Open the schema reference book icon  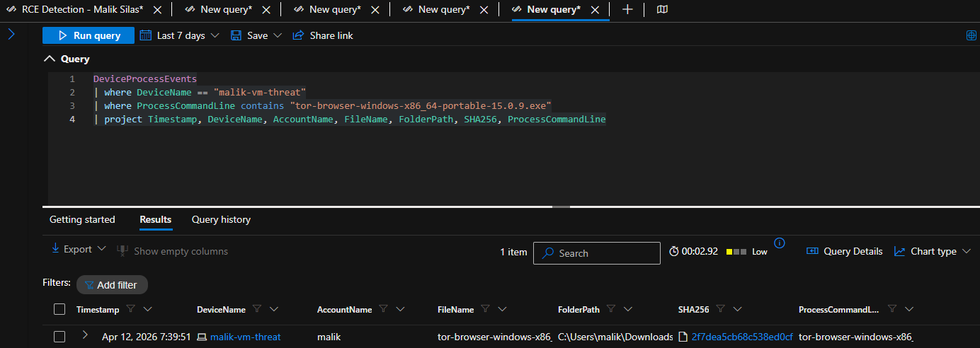[662, 9]
